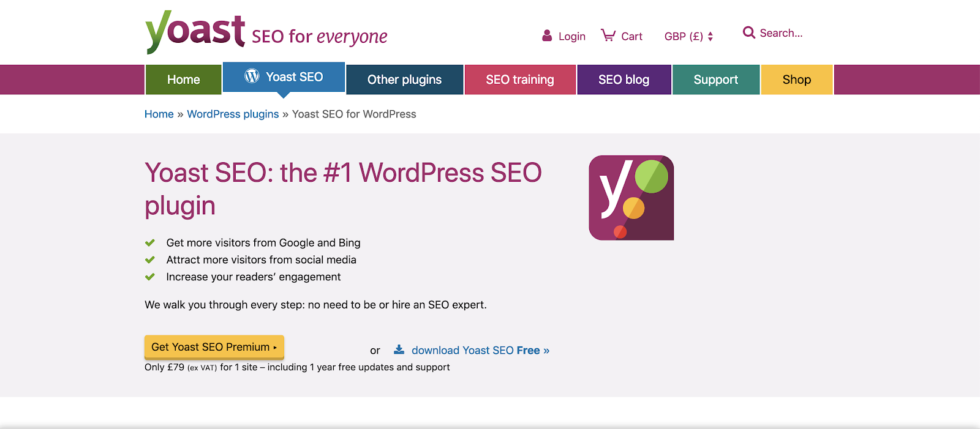This screenshot has width=980, height=429.
Task: Select the SEO training tab
Action: 519,80
